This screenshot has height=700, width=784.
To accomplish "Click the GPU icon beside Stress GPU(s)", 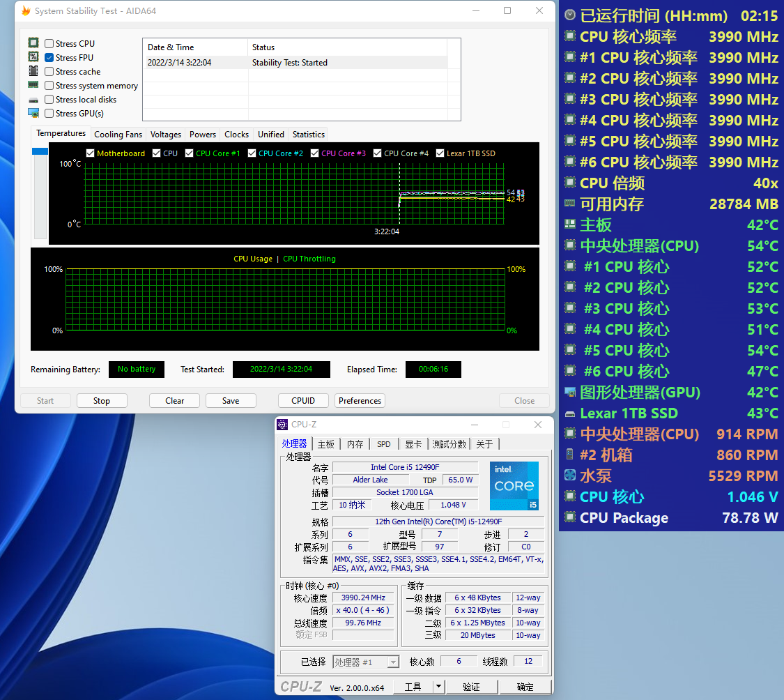I will tap(33, 113).
